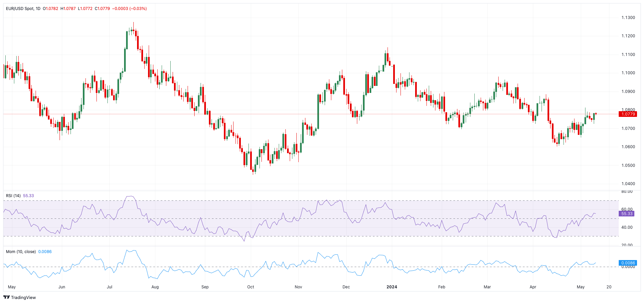Select the 1D interval label
This screenshot has width=644, height=303.
[38, 8]
